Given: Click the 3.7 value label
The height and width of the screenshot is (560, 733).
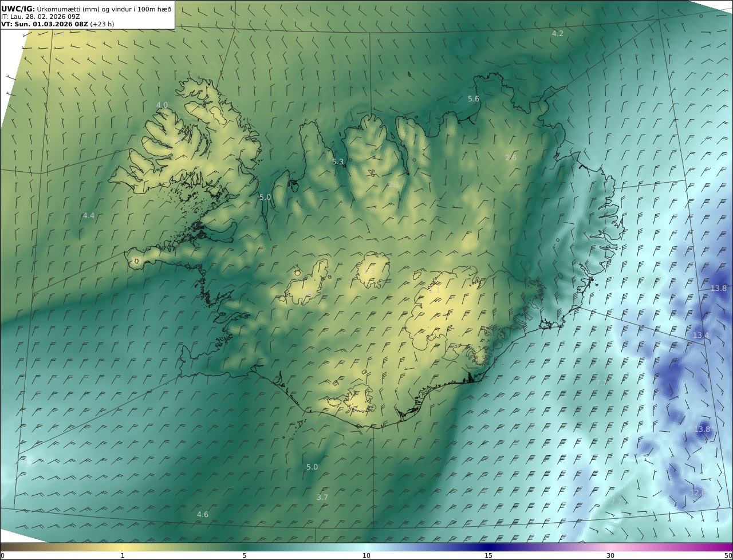Looking at the screenshot, I should pos(322,497).
